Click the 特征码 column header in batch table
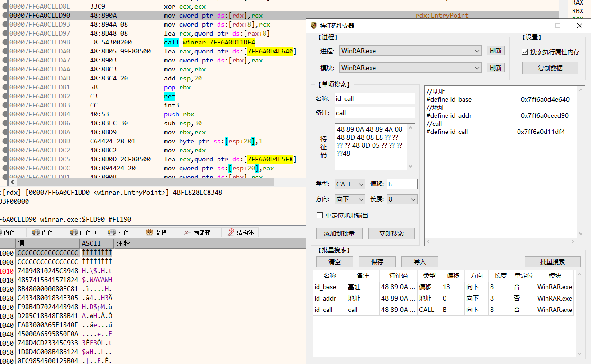Screen dimensions: 591x364 pos(398,275)
